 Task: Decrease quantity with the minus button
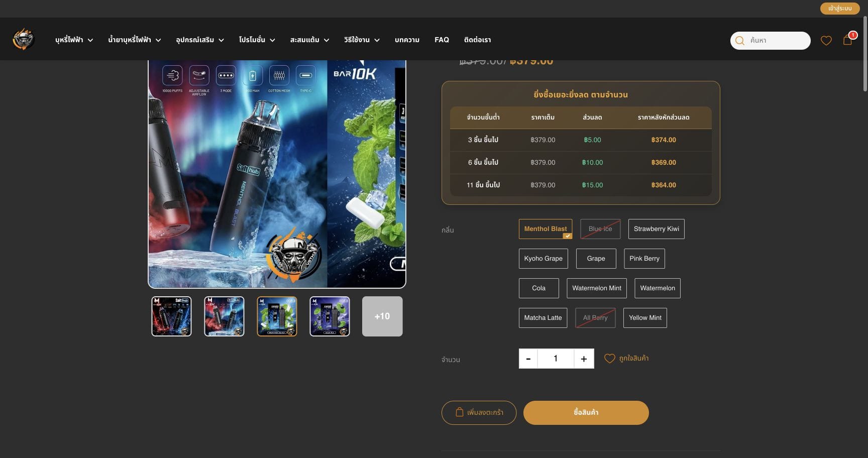pyautogui.click(x=528, y=359)
